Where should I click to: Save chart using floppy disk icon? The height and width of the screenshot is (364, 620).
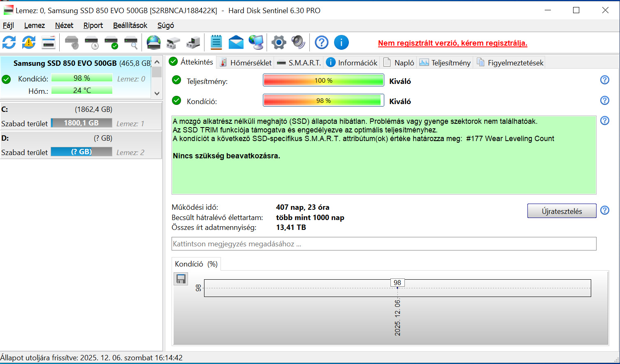(181, 279)
